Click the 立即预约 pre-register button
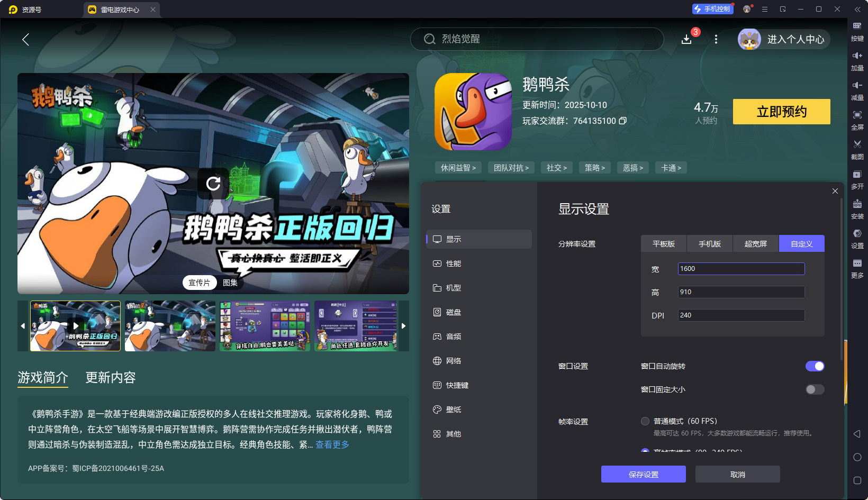Viewport: 868px width, 500px height. [x=781, y=112]
